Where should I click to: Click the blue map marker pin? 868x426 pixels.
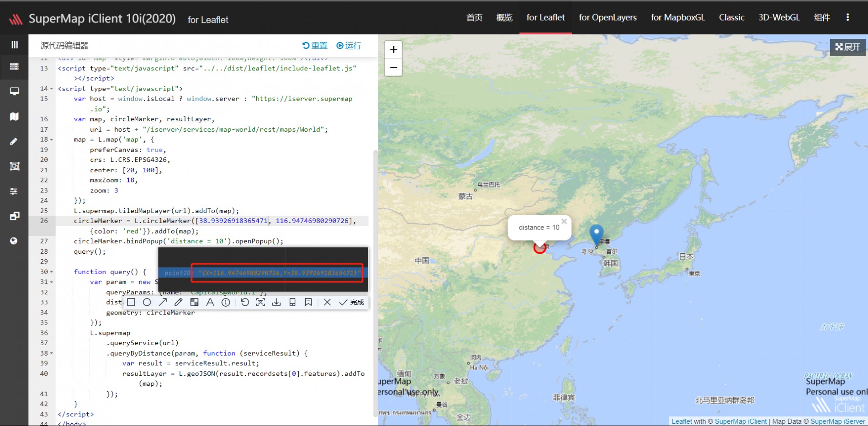click(x=596, y=236)
